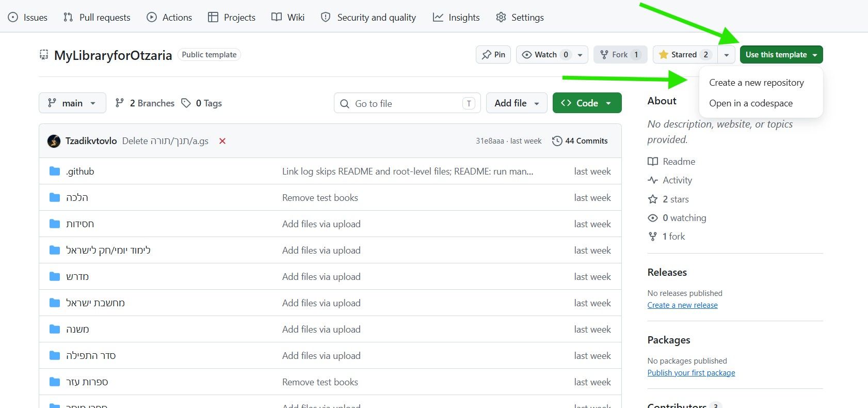The height and width of the screenshot is (408, 868).
Task: Open the Issues tab
Action: pyautogui.click(x=28, y=17)
